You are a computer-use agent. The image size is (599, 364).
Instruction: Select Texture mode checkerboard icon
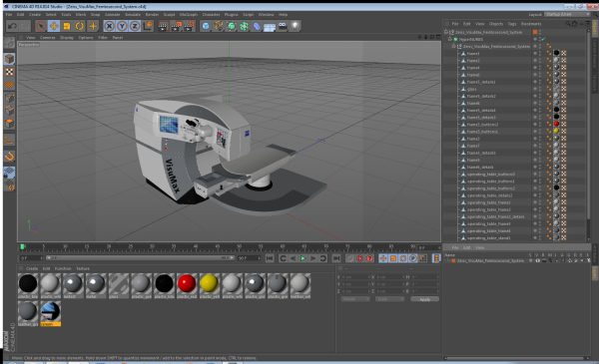10,72
